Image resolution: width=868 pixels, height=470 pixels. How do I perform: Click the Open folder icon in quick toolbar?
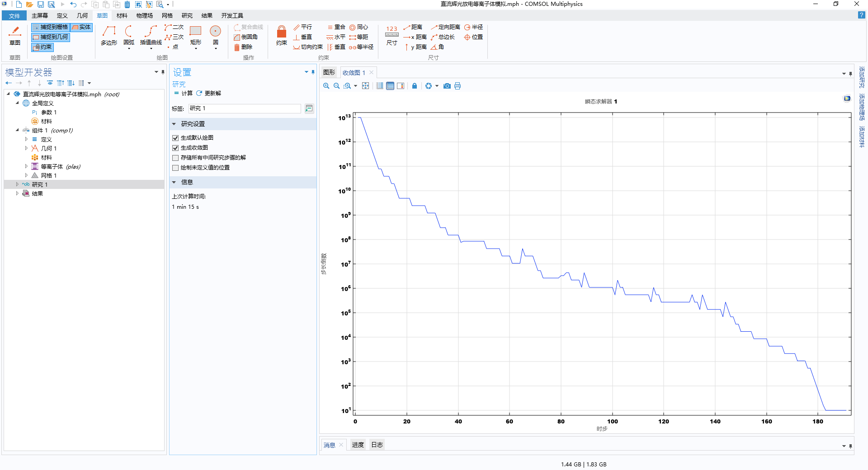coord(29,5)
